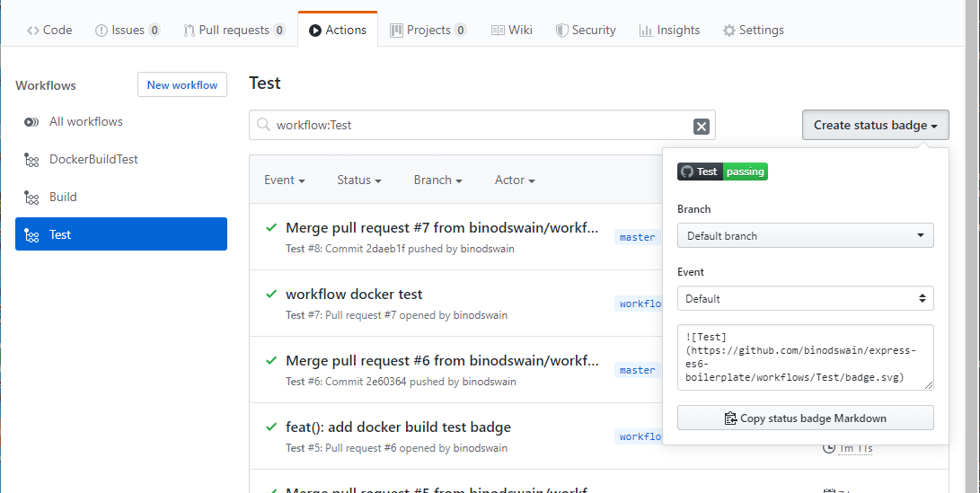The height and width of the screenshot is (493, 980).
Task: Click the search magnifier icon
Action: [264, 125]
